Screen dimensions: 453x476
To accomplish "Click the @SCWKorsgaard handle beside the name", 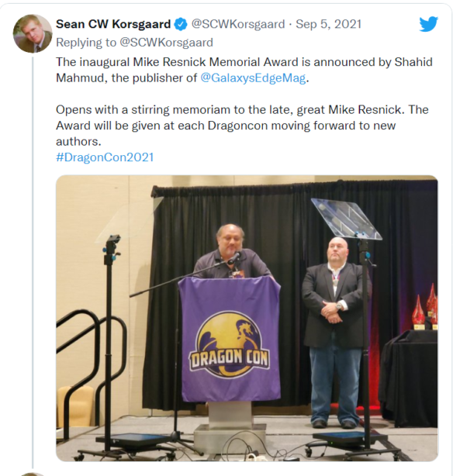I will (238, 24).
